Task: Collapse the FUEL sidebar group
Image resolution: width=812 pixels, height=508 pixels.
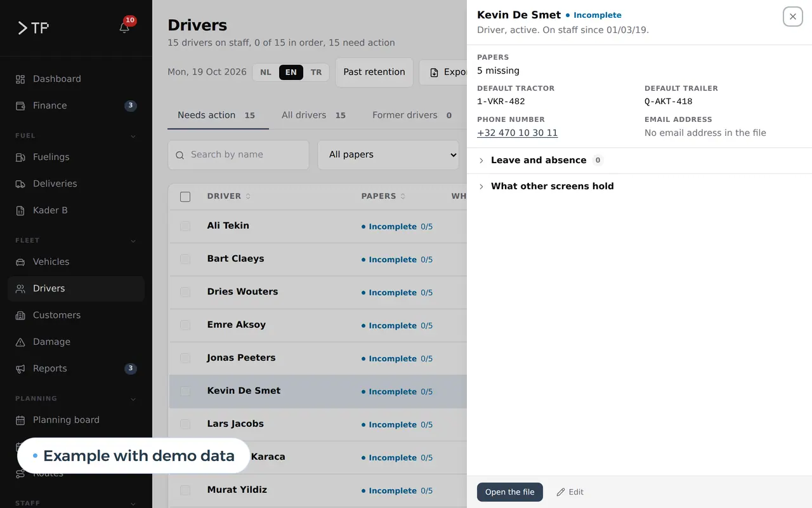Action: (x=133, y=136)
